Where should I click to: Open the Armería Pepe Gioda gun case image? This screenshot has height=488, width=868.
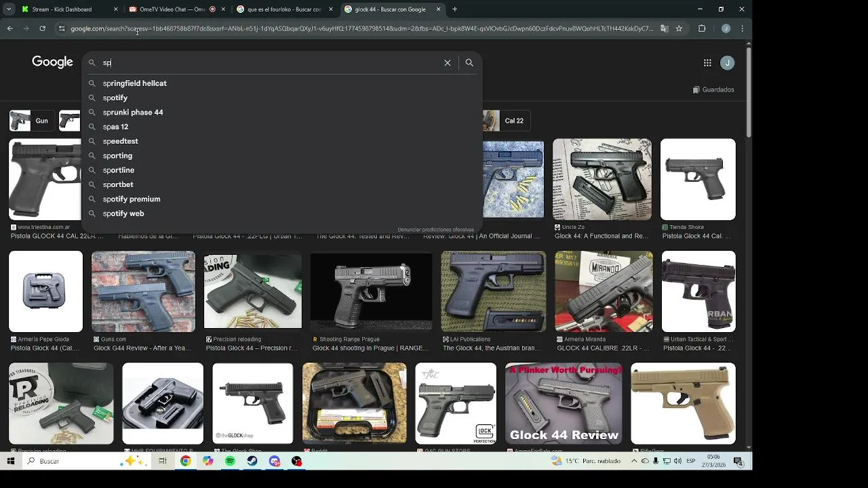point(45,291)
